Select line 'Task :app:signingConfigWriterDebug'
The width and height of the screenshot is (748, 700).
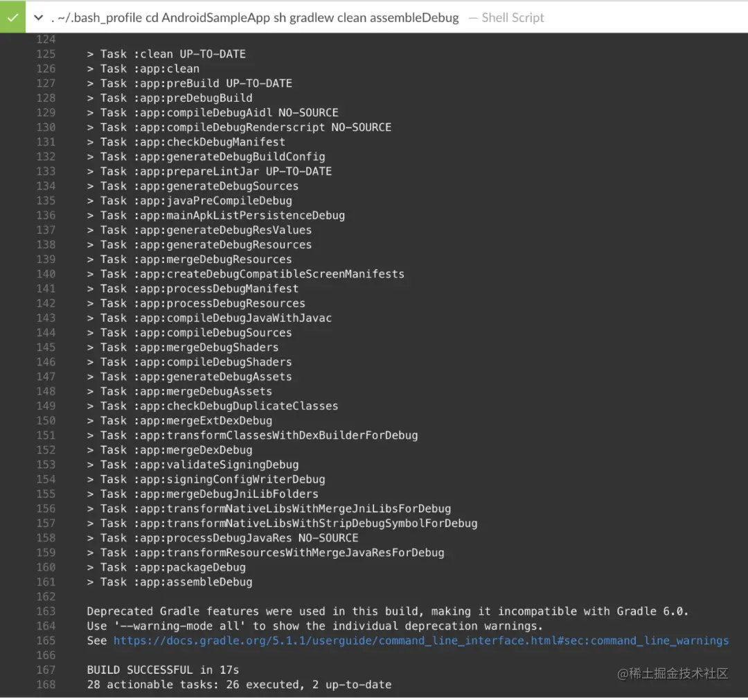[206, 479]
